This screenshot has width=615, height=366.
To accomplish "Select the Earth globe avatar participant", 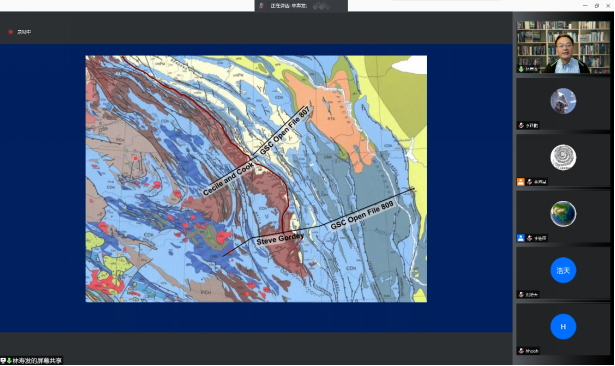I will tap(563, 214).
